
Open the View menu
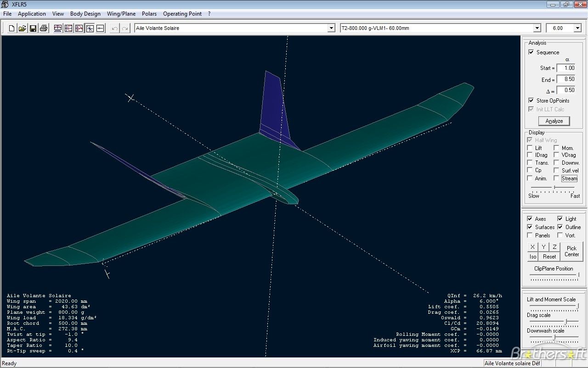(58, 14)
